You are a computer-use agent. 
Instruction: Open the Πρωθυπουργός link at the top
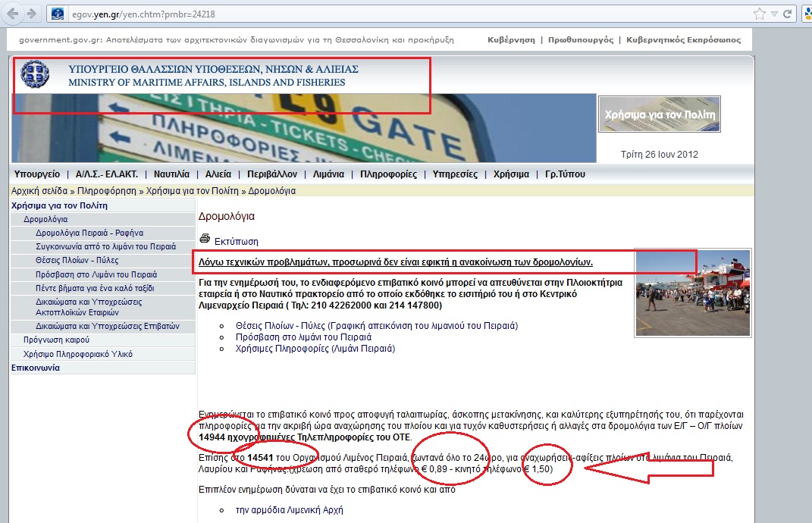point(582,40)
